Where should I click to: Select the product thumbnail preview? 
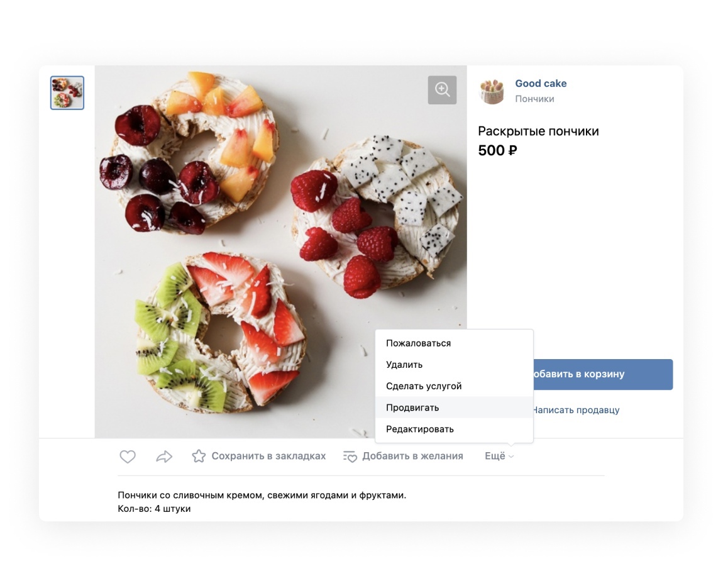click(67, 92)
